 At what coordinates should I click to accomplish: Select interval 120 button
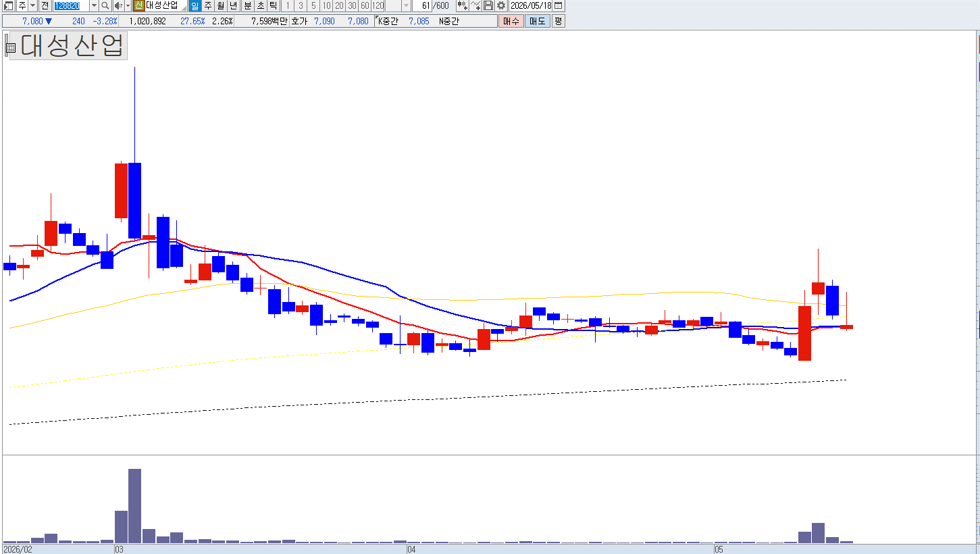point(378,5)
